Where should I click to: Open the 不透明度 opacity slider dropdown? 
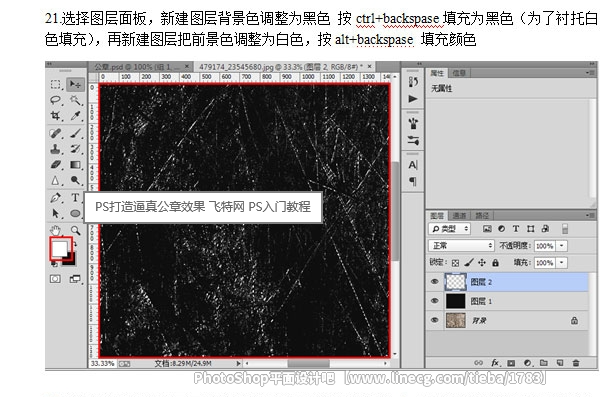coord(562,246)
